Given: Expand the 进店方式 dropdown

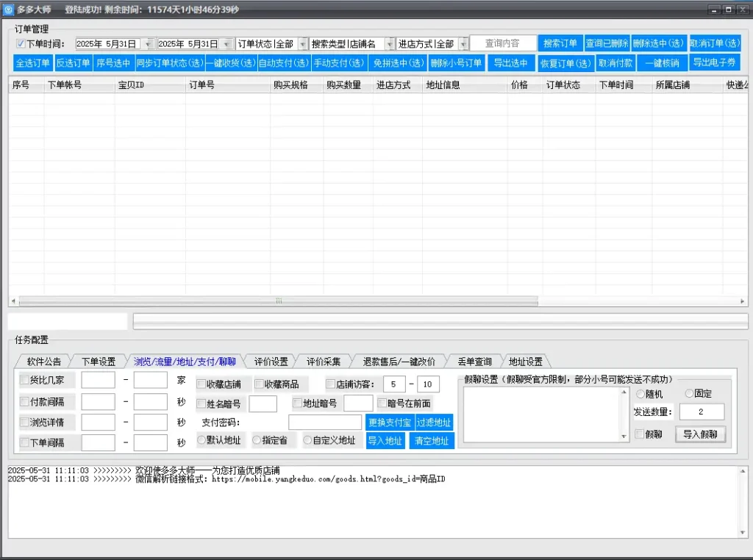Looking at the screenshot, I should pyautogui.click(x=463, y=43).
